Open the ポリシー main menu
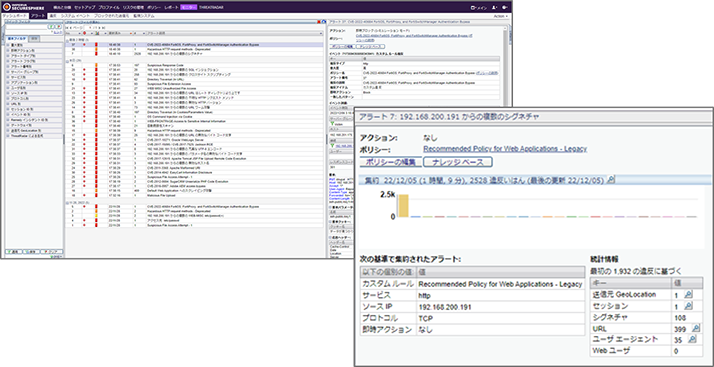Image resolution: width=714 pixels, height=367 pixels. click(x=153, y=8)
